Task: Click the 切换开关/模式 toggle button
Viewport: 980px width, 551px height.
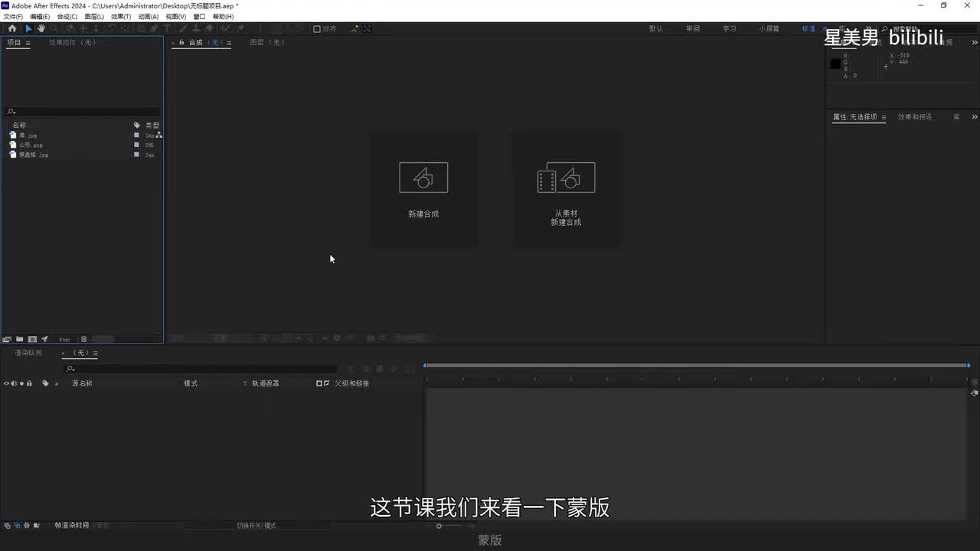Action: point(256,526)
